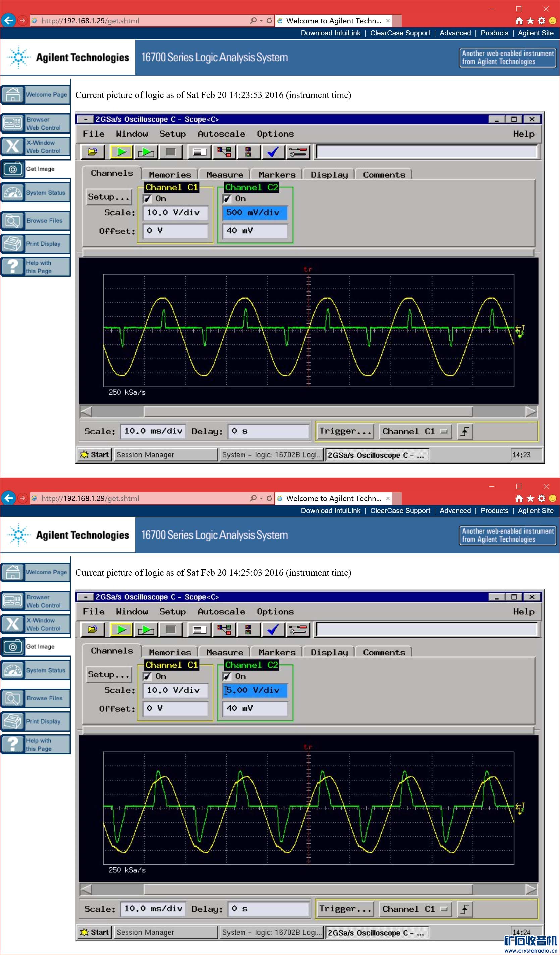This screenshot has width=560, height=955.
Task: Start single run with green play icon, upper scope
Action: [x=121, y=152]
